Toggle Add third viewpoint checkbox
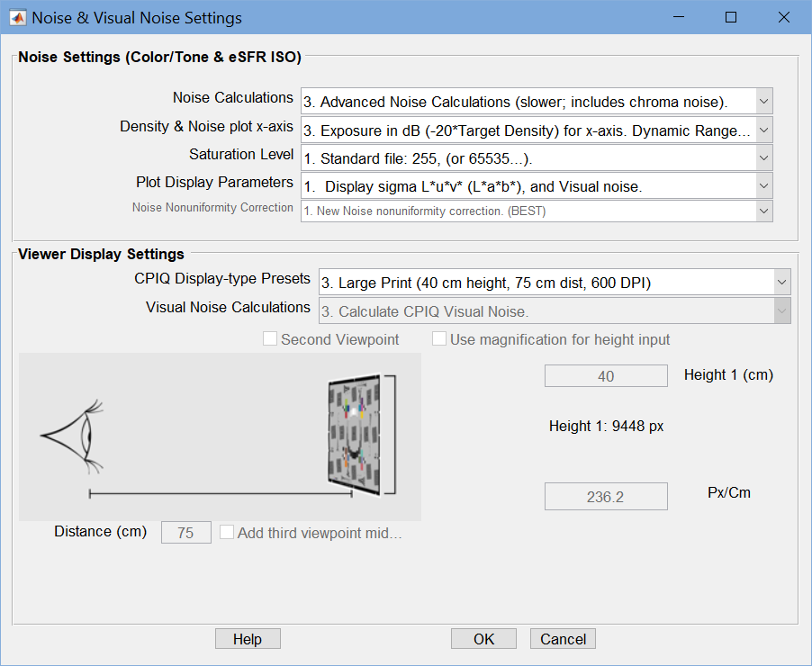Image resolution: width=812 pixels, height=666 pixels. [226, 532]
